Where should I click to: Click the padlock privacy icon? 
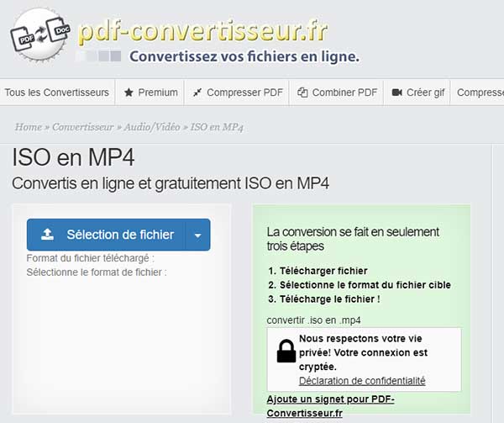click(x=286, y=351)
